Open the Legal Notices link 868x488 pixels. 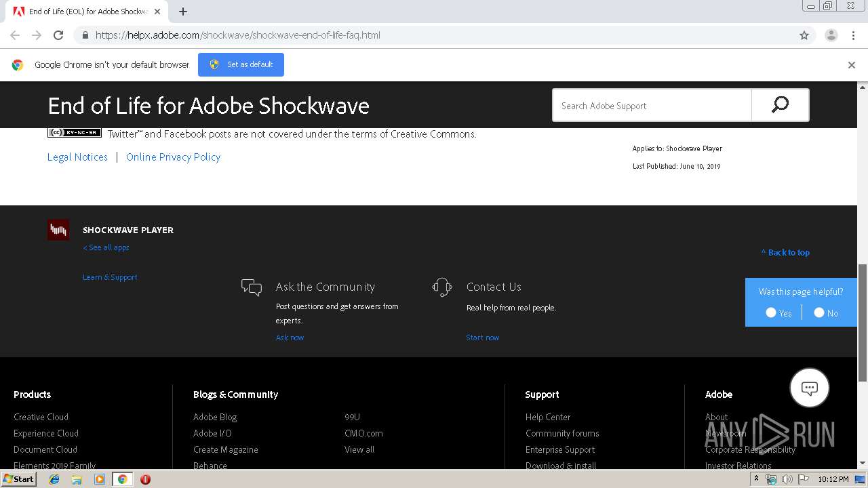pos(77,157)
